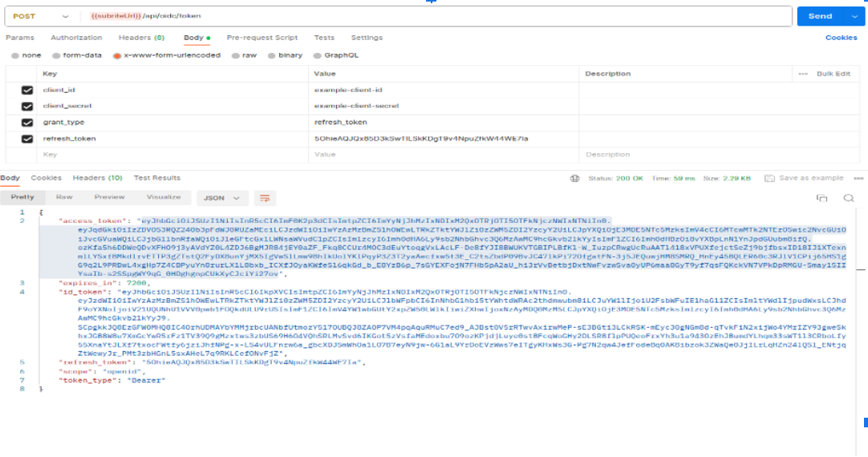Uncheck the client_id parameter row
Image resolution: width=868 pixels, height=457 pixels.
(27, 91)
